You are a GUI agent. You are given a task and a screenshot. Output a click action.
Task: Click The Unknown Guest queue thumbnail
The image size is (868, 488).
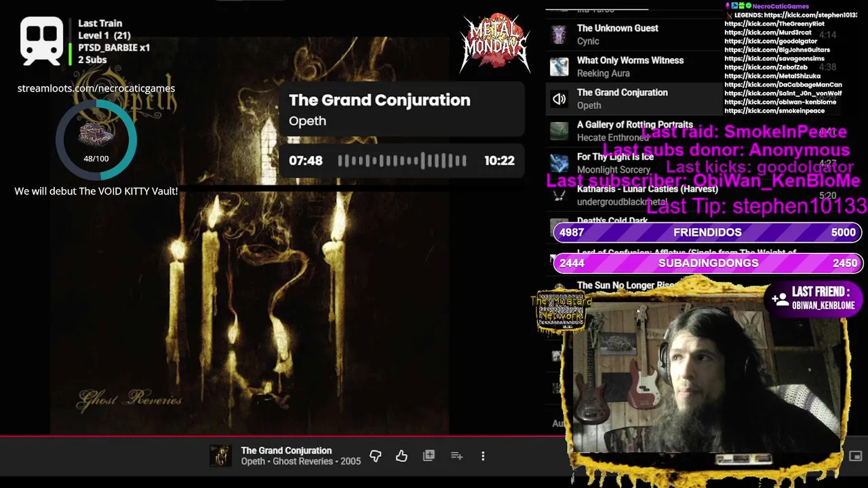click(x=559, y=35)
